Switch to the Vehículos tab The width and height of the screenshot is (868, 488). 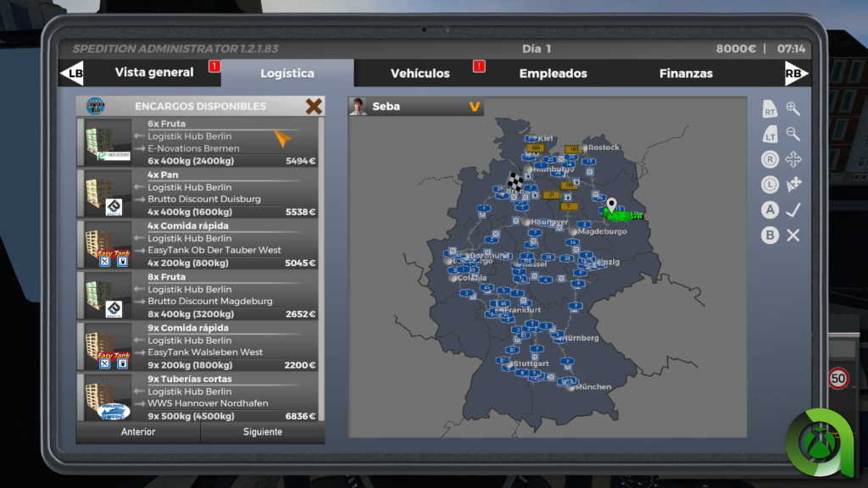[x=420, y=74]
